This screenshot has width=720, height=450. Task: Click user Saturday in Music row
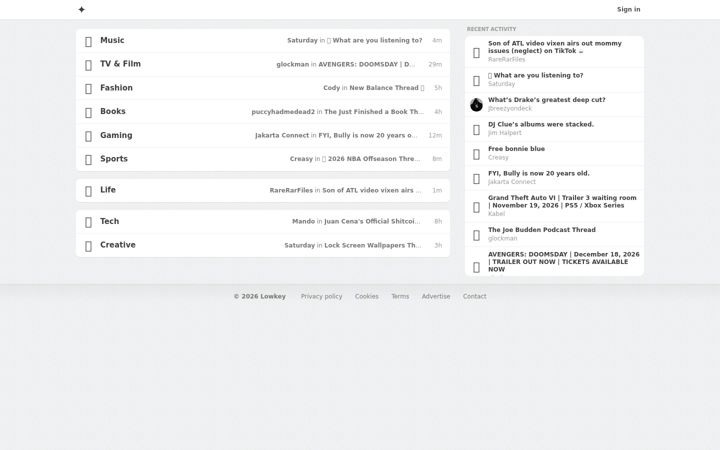[302, 40]
